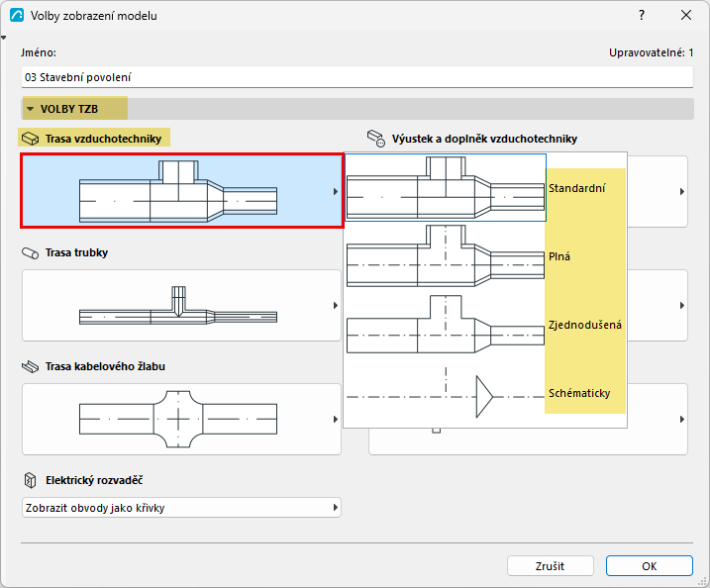The image size is (710, 588).
Task: Click the Výustek a doplněk vzduchotechniky icon
Action: pyautogui.click(x=376, y=139)
